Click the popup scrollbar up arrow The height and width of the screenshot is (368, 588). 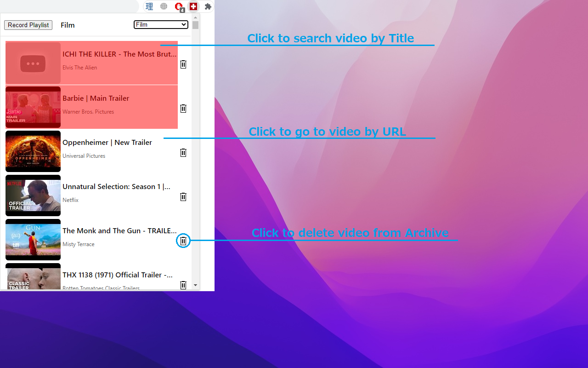(x=196, y=17)
